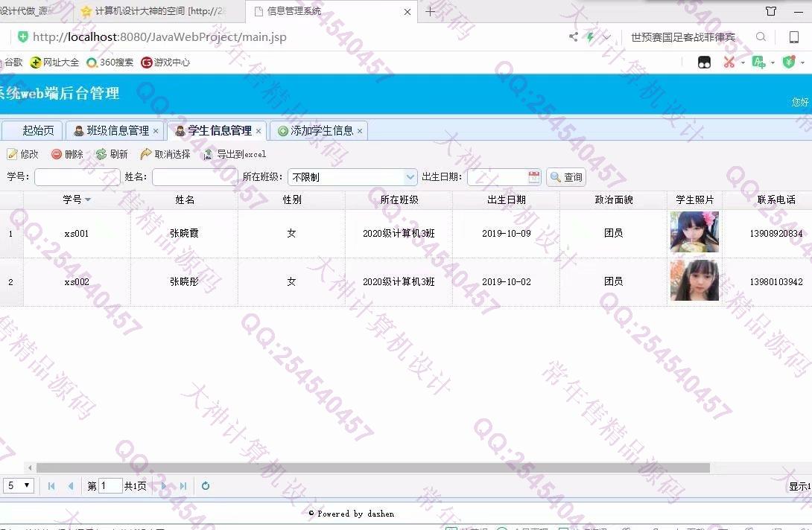Open browser share icon in address bar

pyautogui.click(x=573, y=37)
